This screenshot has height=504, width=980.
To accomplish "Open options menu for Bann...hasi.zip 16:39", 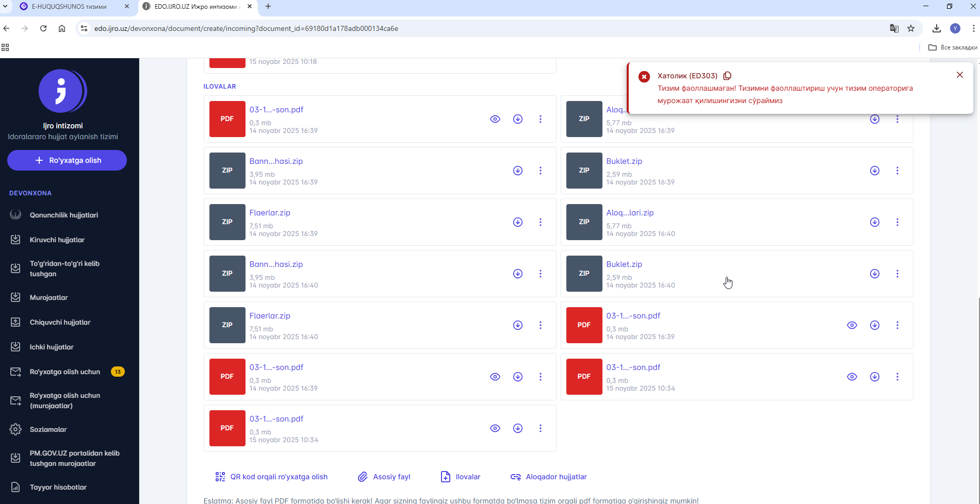I will [x=541, y=171].
